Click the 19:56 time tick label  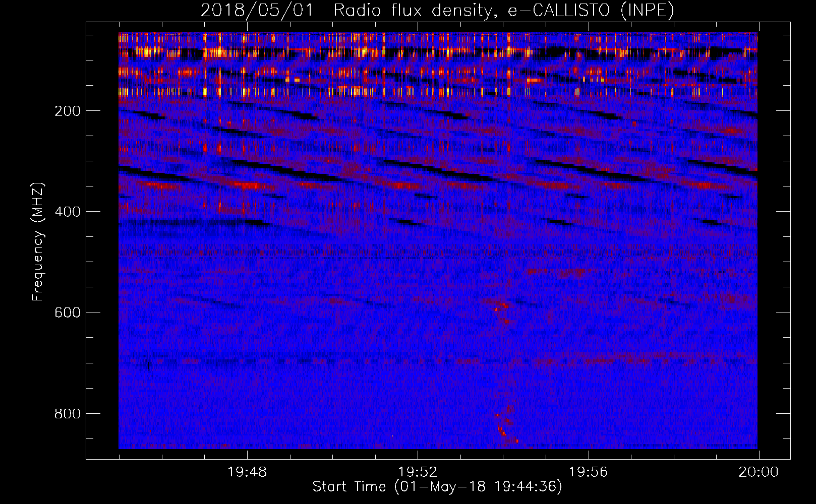(x=589, y=472)
